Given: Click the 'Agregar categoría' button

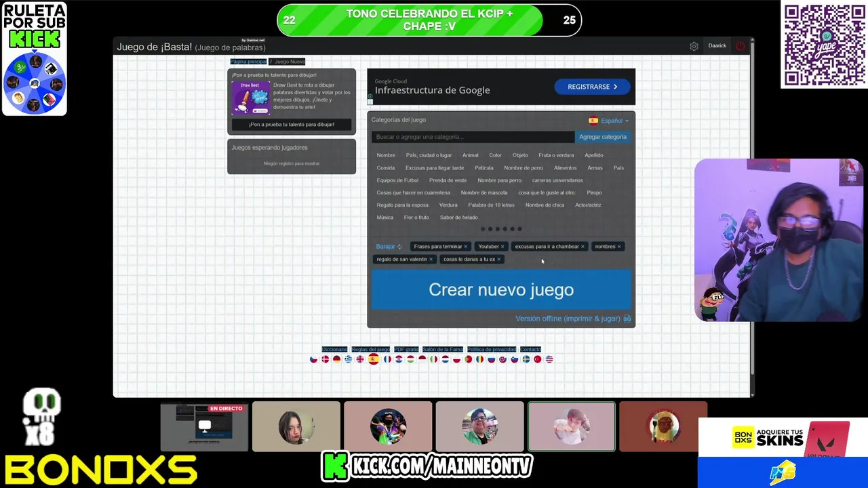Looking at the screenshot, I should click(x=603, y=137).
